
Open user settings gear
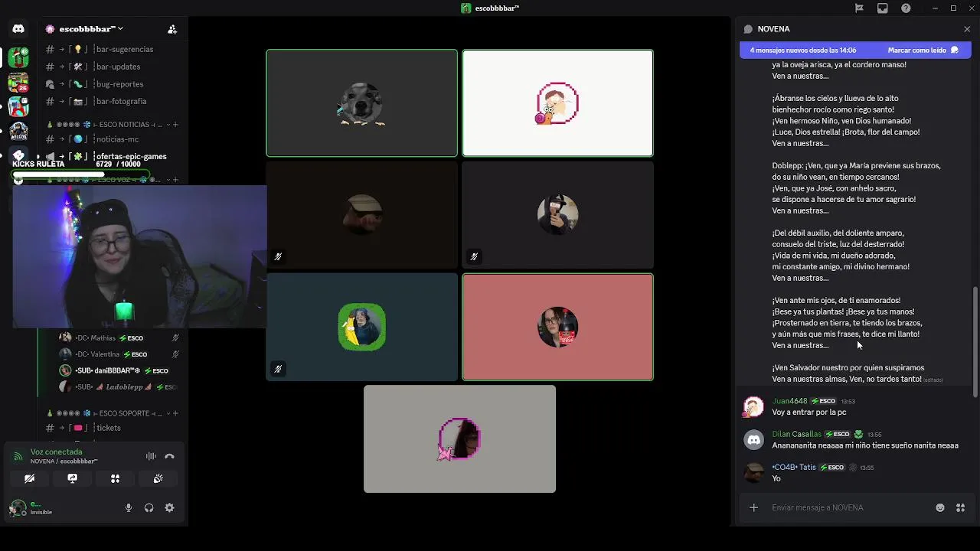point(169,508)
